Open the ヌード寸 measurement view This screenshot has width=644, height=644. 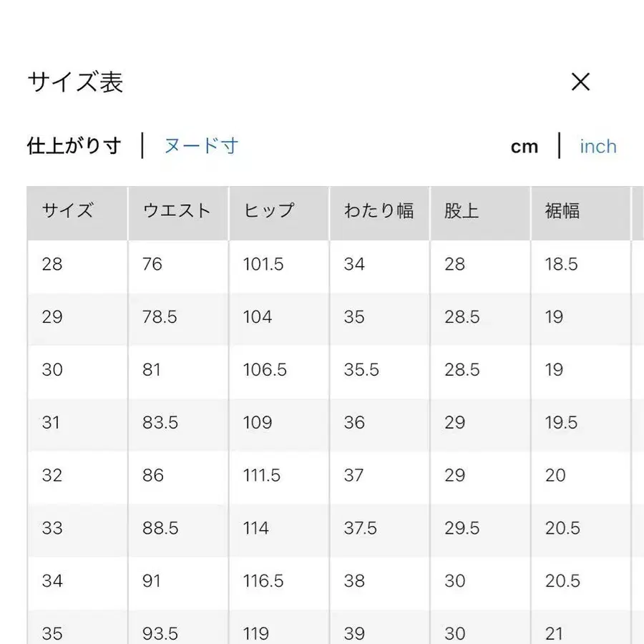tap(200, 146)
